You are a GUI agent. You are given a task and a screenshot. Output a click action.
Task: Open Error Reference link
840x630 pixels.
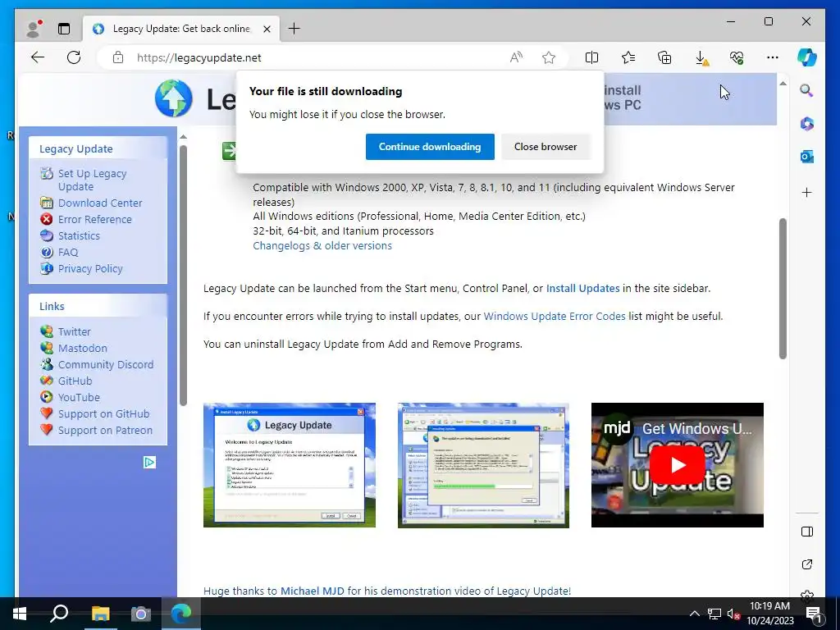pyautogui.click(x=95, y=219)
